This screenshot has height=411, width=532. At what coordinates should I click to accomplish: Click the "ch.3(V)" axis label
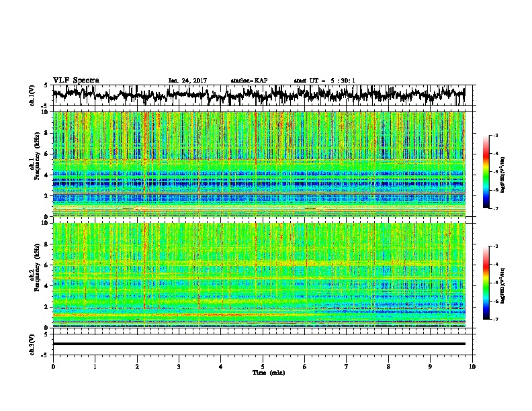pyautogui.click(x=32, y=345)
